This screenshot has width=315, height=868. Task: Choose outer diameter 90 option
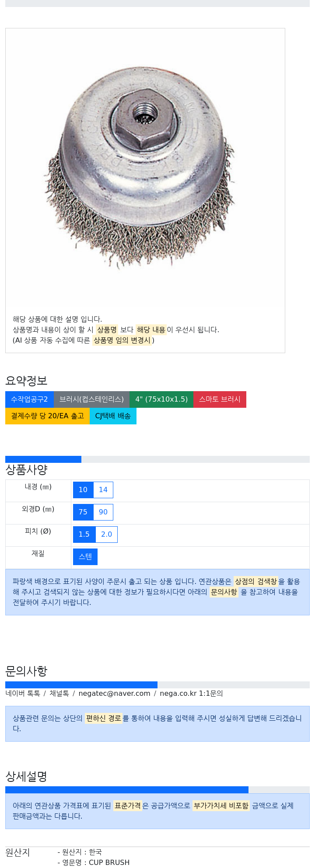103,512
